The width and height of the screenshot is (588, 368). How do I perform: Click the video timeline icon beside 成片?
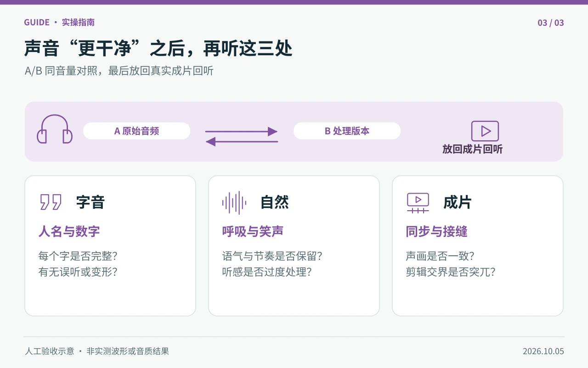click(418, 202)
